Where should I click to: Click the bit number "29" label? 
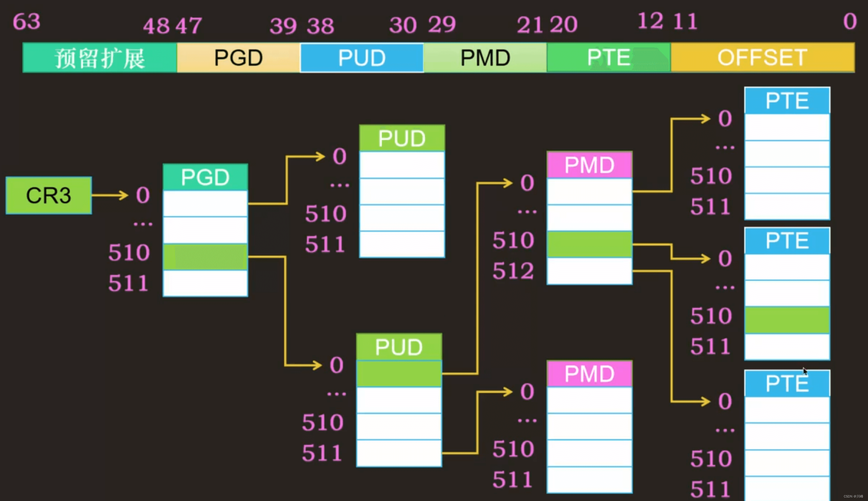point(442,24)
